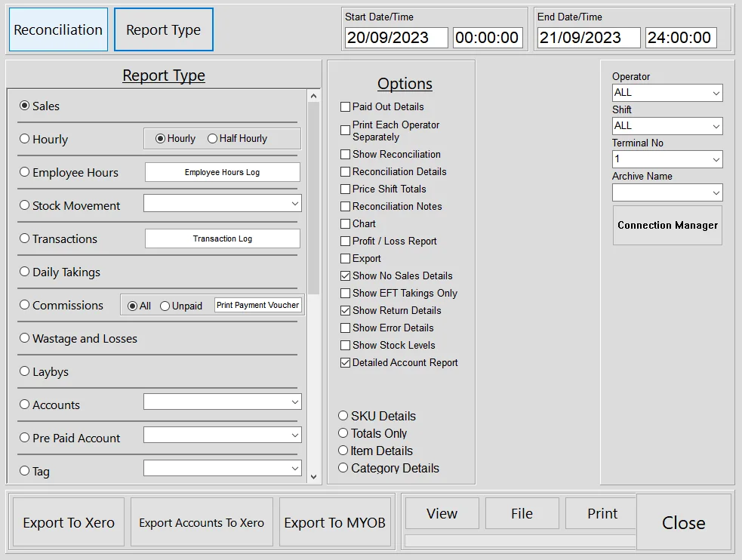Open the Shift dropdown
This screenshot has width=742, height=560.
click(667, 126)
